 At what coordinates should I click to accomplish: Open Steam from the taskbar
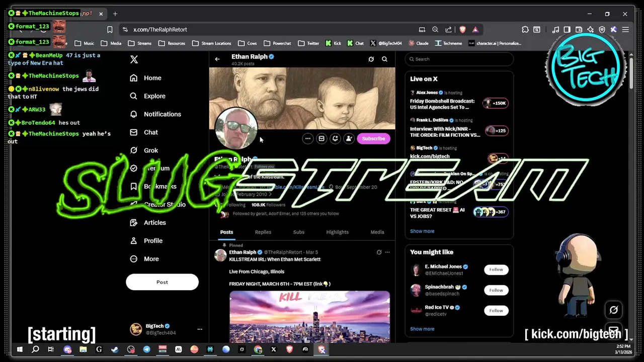click(x=115, y=349)
